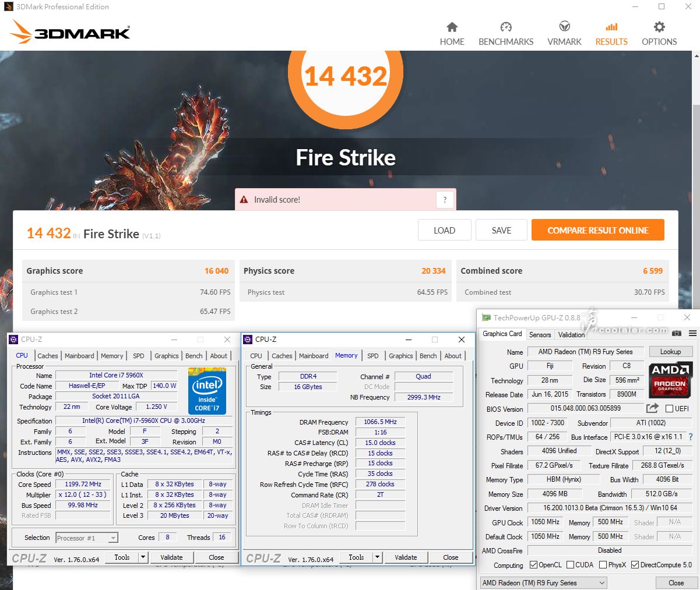Click the Core Speed value 1199.72 MHz
Image resolution: width=700 pixels, height=590 pixels.
point(83,484)
